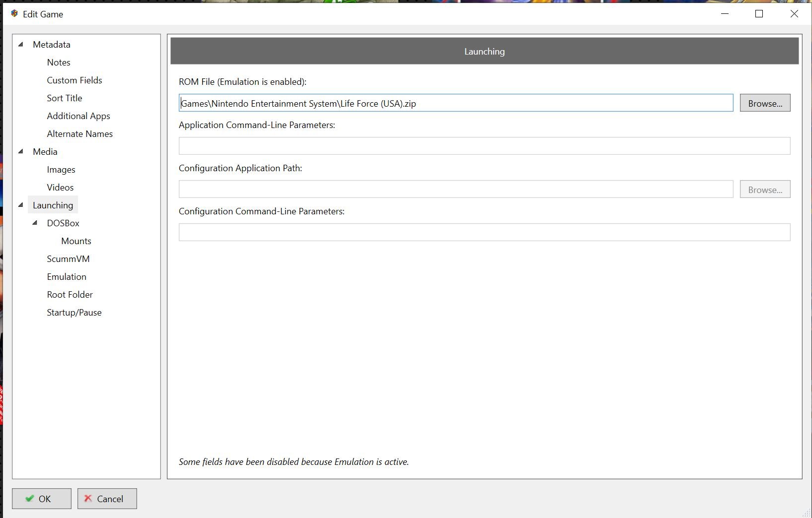Click 'Configuration Command-Line Parameters:' label
The image size is (812, 518).
[x=262, y=211]
